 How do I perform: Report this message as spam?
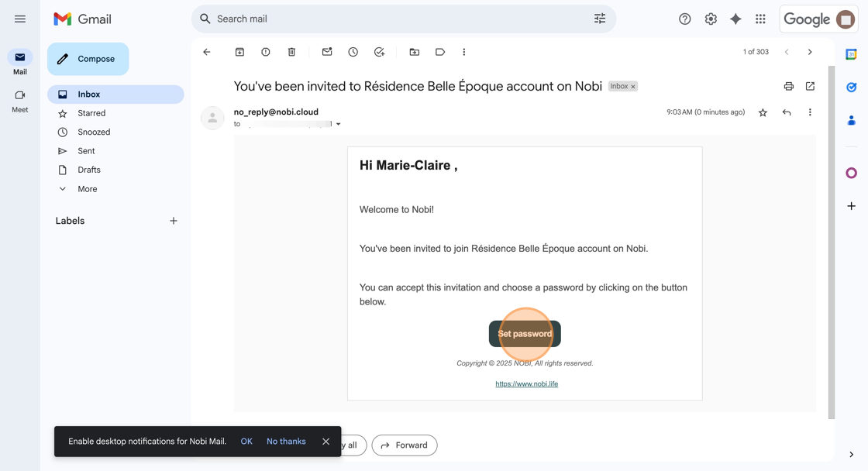(x=266, y=52)
